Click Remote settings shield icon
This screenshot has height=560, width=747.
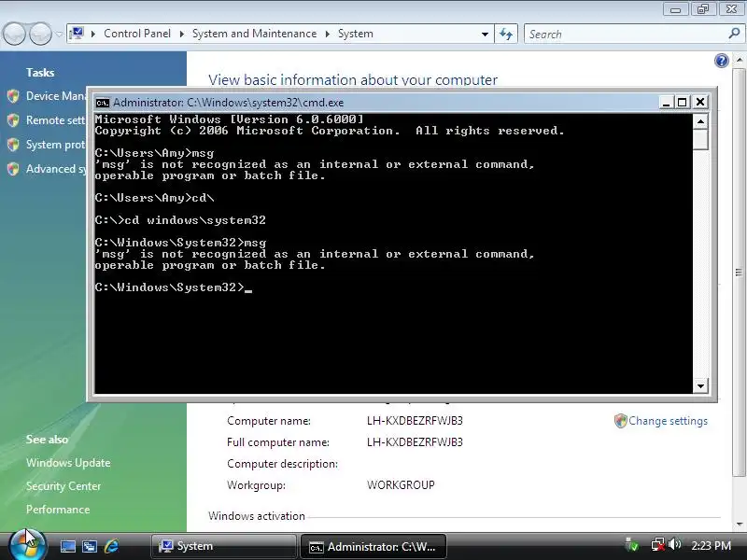[13, 120]
